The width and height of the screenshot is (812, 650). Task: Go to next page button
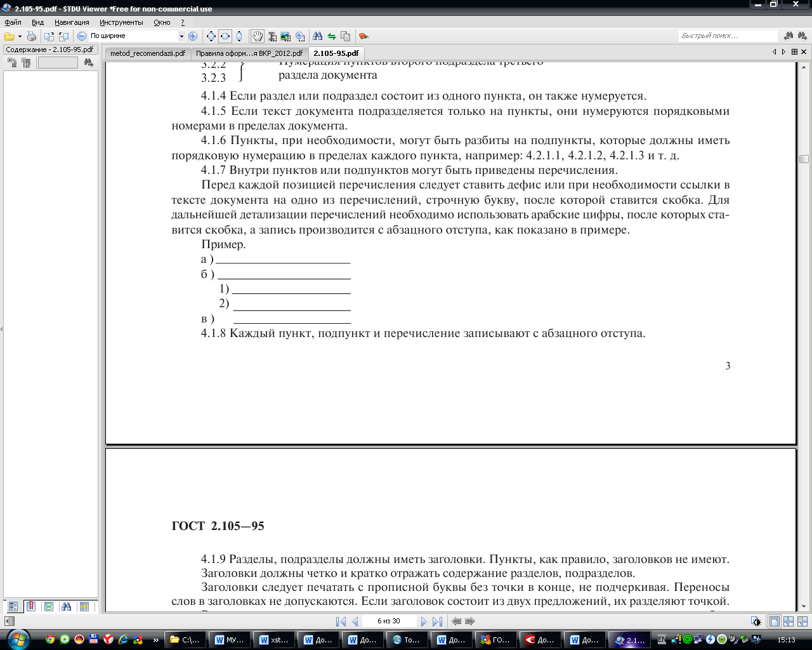(424, 621)
